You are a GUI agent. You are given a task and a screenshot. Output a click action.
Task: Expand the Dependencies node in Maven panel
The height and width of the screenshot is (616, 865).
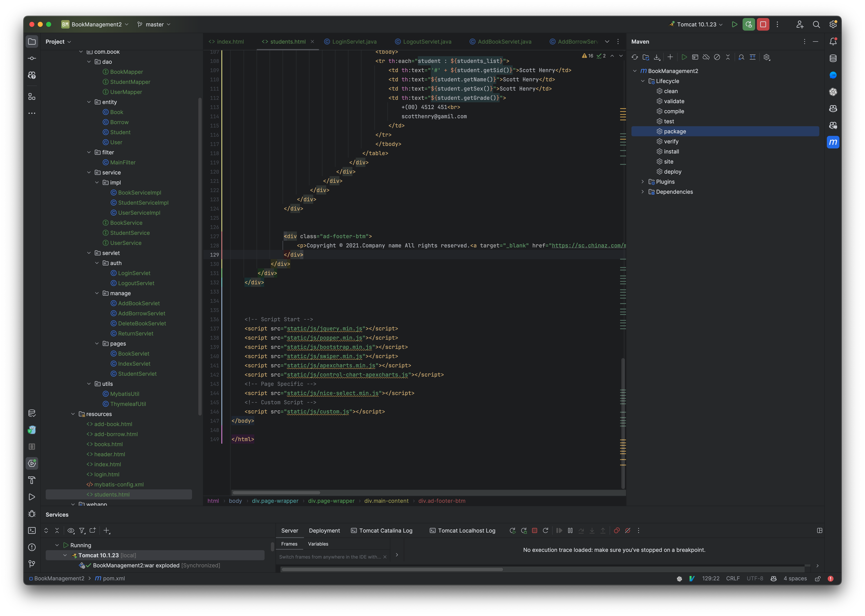pos(642,192)
